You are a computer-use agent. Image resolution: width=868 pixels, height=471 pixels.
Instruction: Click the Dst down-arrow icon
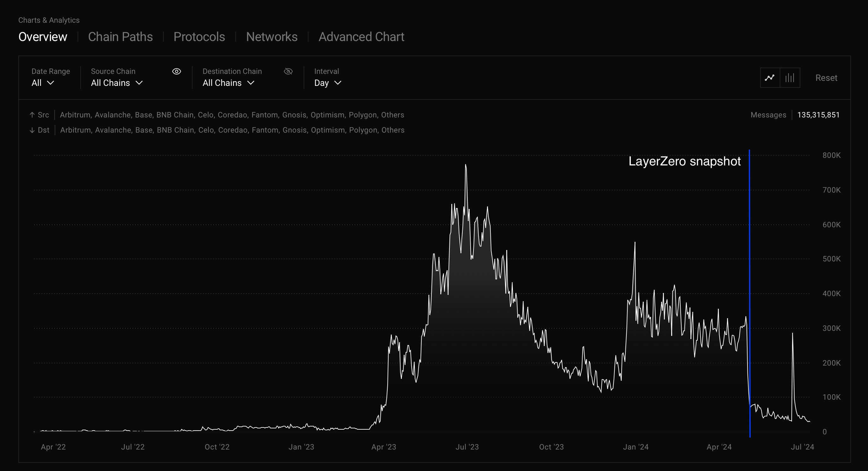click(x=32, y=130)
